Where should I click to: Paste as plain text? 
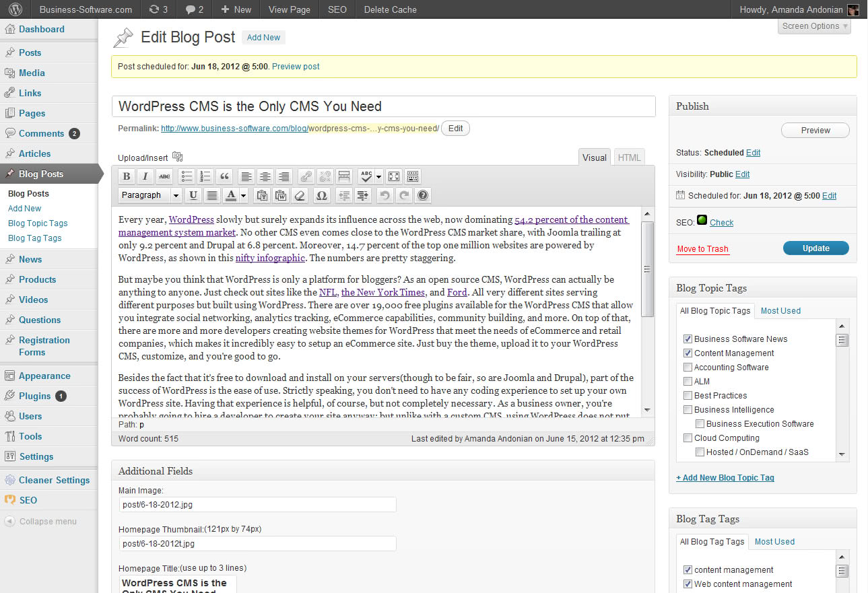coord(262,195)
